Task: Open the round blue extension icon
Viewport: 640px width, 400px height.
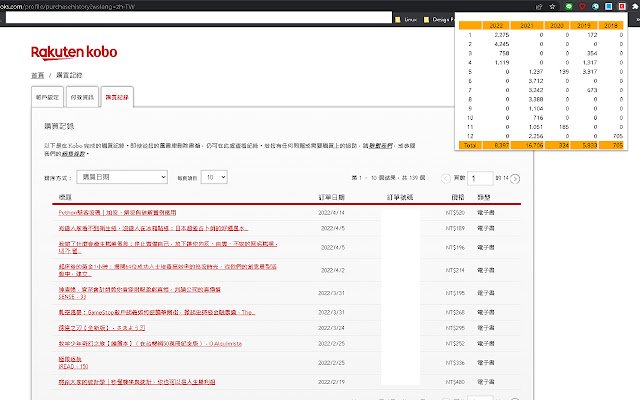Action: pos(596,7)
